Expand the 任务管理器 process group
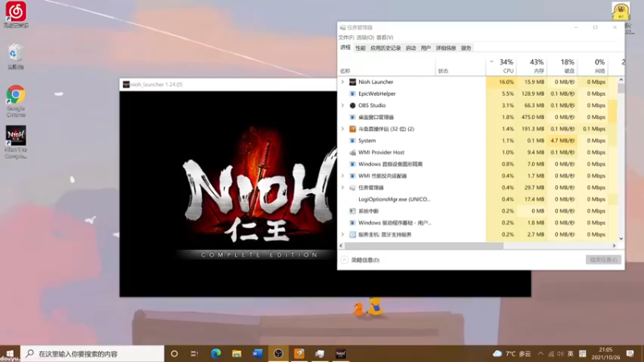 [343, 187]
